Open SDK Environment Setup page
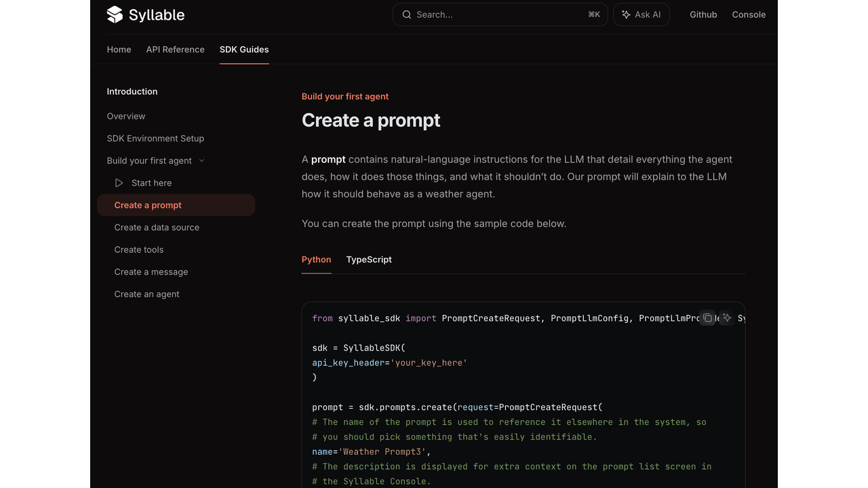The height and width of the screenshot is (488, 868). tap(155, 138)
